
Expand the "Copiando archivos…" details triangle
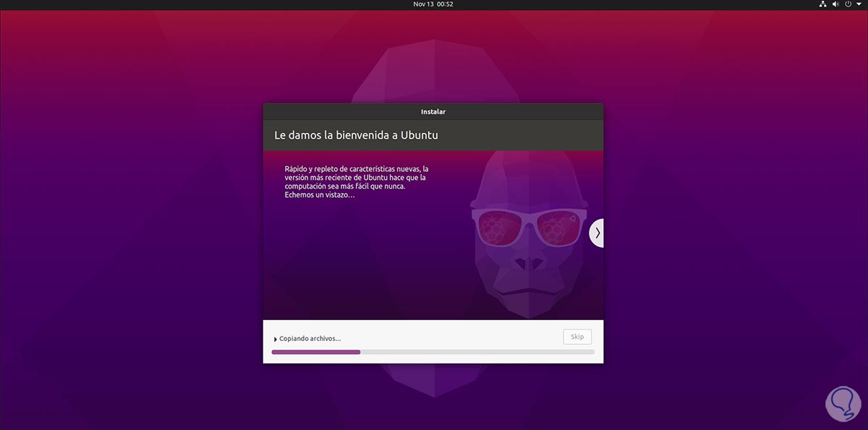276,339
